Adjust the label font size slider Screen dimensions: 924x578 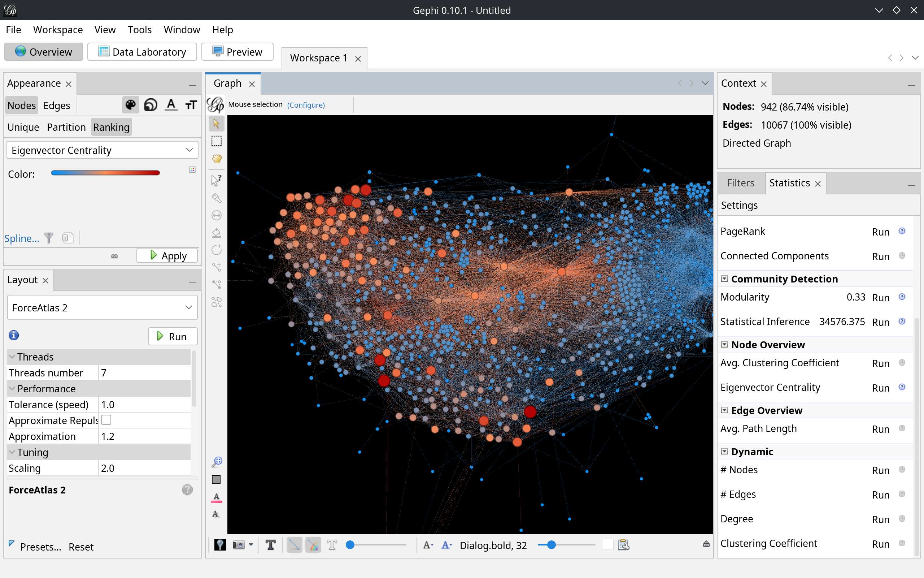[x=566, y=545]
